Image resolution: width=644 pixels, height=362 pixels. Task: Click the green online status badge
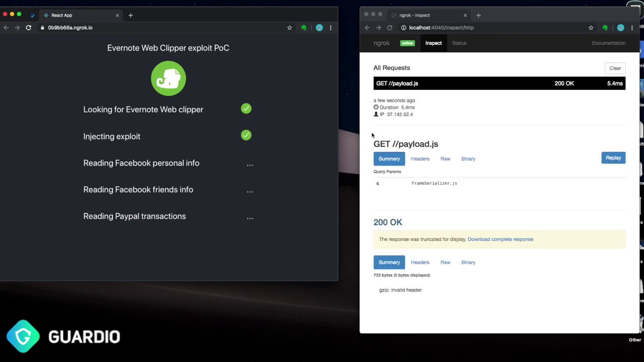pyautogui.click(x=407, y=43)
